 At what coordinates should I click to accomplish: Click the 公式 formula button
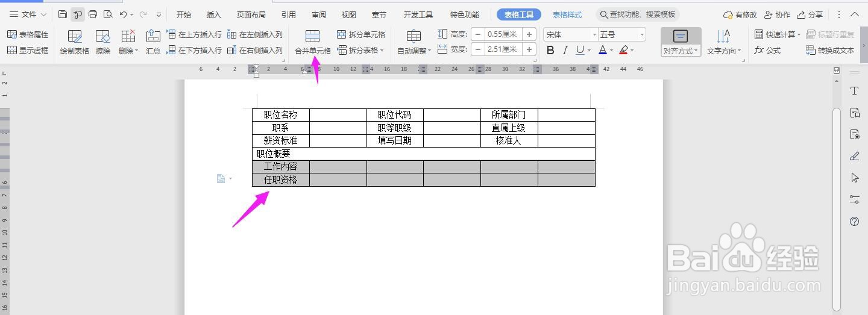[x=767, y=51]
